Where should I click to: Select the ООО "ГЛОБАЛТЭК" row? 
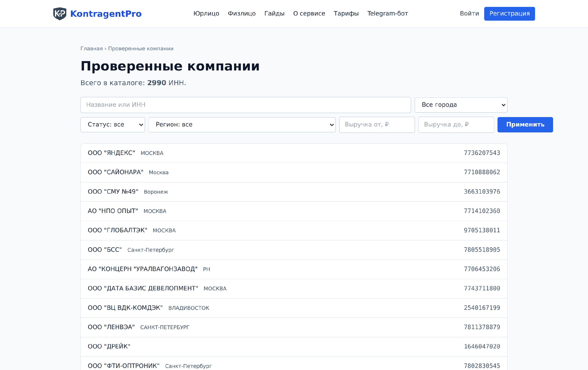294,230
